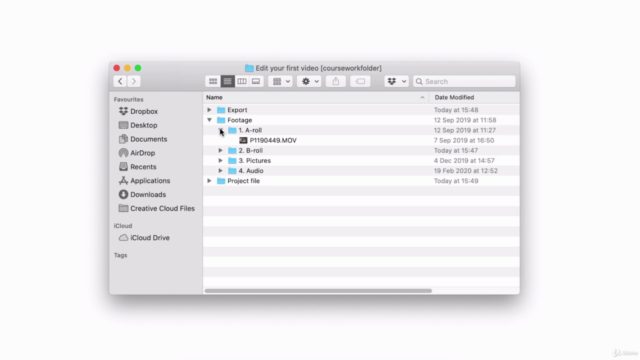Screen dimensions: 640x360
Task: Click the horizontal scrollbar at the bottom
Action: (x=318, y=291)
